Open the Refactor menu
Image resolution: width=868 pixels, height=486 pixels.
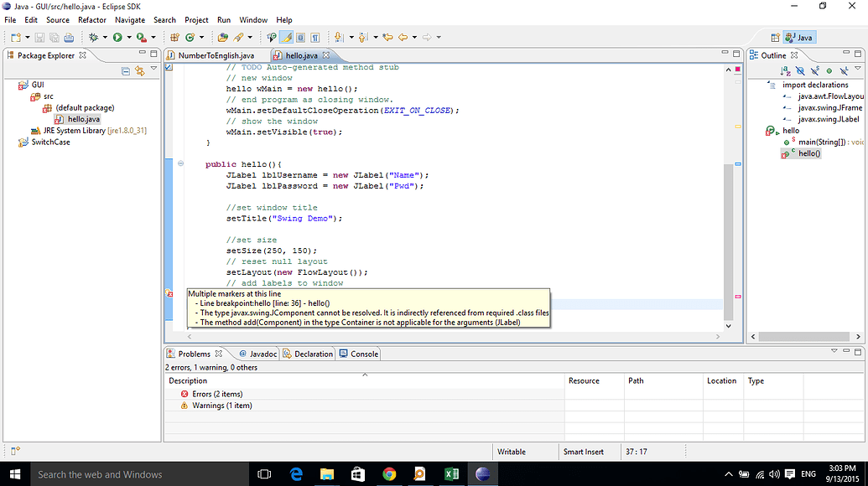(x=91, y=19)
